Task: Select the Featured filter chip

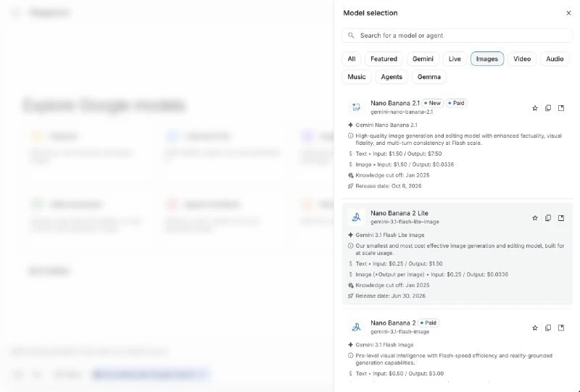Action: pyautogui.click(x=384, y=59)
